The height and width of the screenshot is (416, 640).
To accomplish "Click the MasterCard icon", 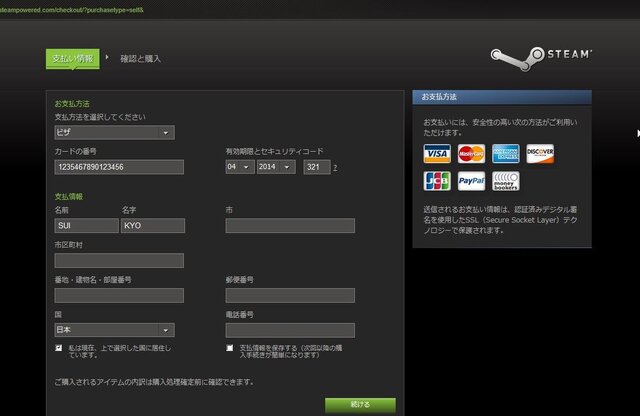I will click(x=471, y=153).
